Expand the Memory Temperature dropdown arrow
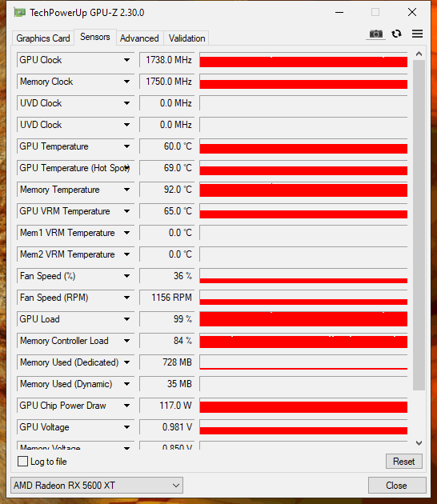Viewport: 437px width, 504px height. coord(127,190)
